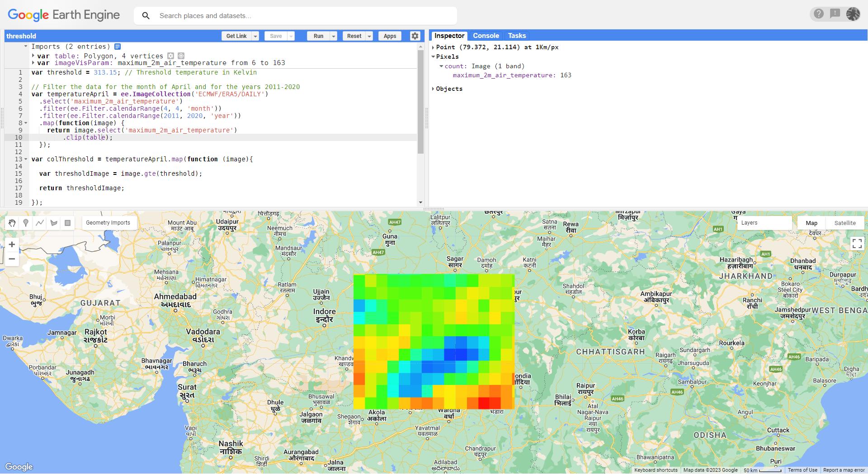Open the feedback icon in header
Image resolution: width=868 pixels, height=474 pixels.
(x=835, y=14)
